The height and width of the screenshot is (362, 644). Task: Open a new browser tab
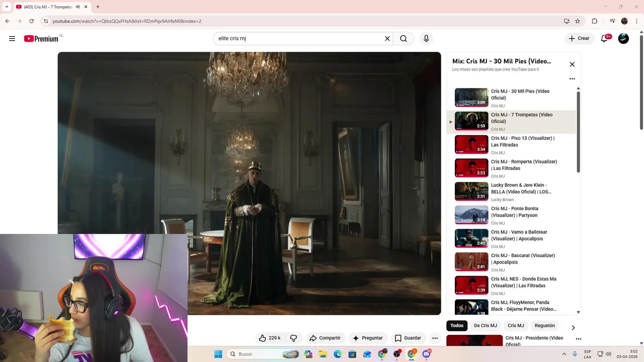click(98, 7)
